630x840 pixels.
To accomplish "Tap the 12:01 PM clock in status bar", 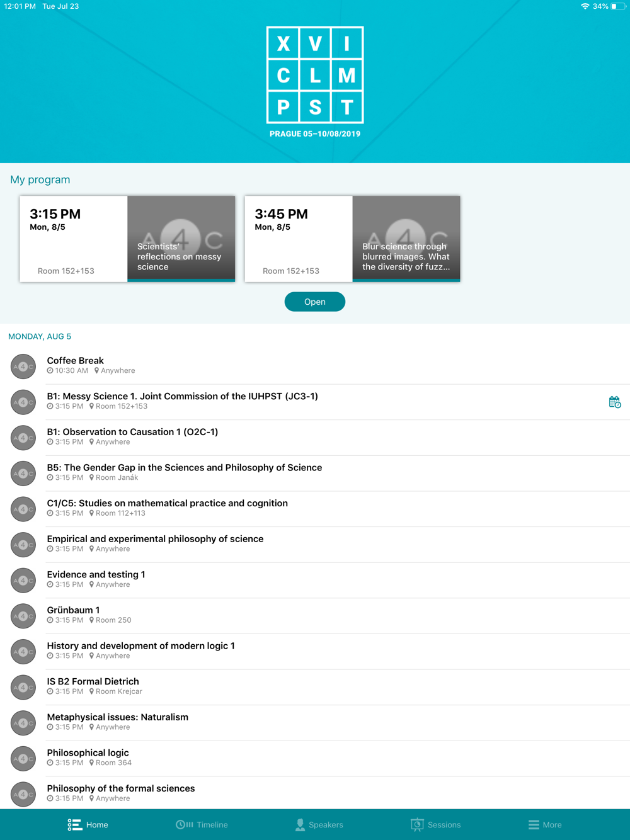I will [x=20, y=6].
